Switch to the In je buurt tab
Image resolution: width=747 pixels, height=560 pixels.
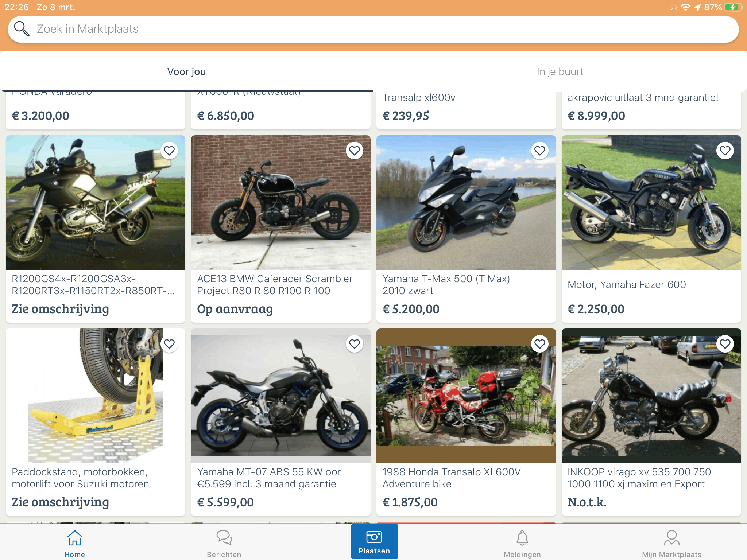(560, 72)
